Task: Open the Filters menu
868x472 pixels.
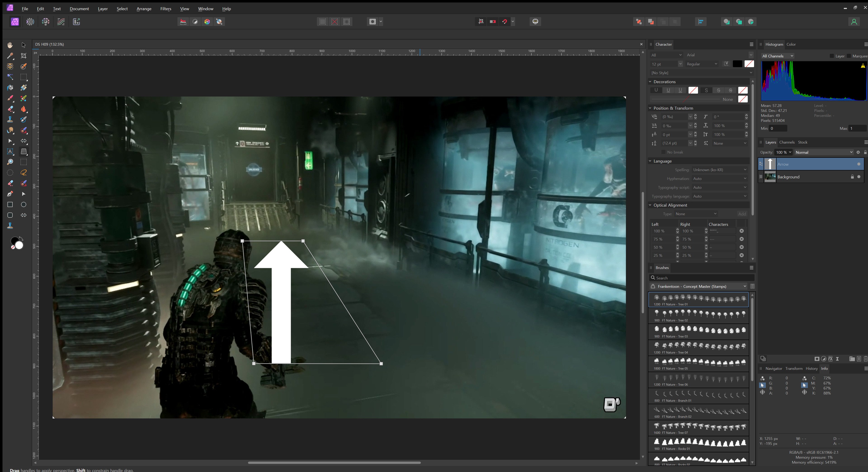Action: tap(165, 9)
